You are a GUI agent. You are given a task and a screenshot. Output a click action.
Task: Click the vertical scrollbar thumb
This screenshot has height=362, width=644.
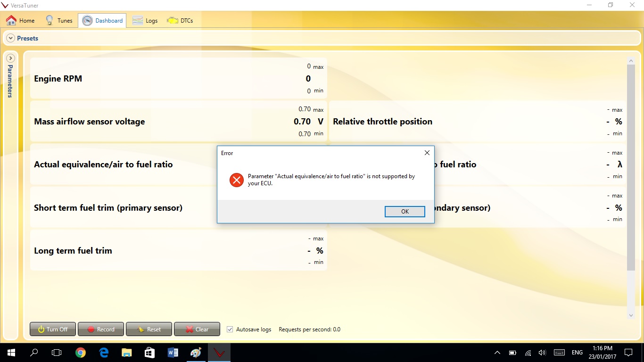(x=631, y=167)
